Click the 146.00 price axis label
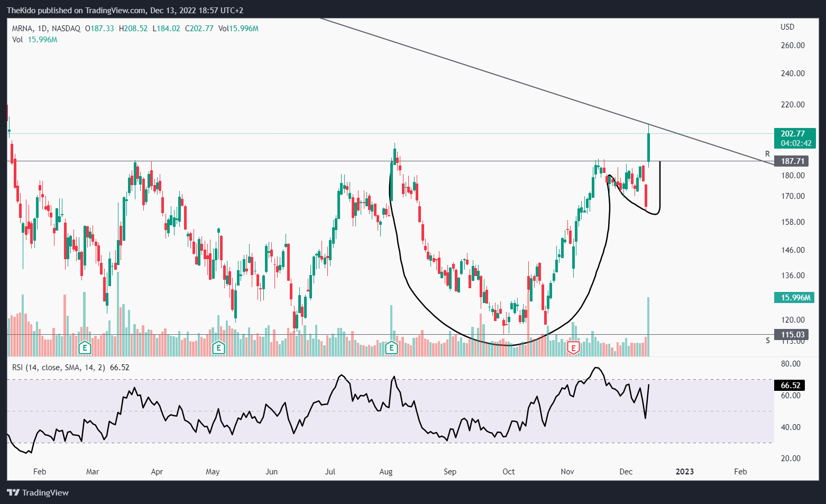826x504 pixels. 793,250
